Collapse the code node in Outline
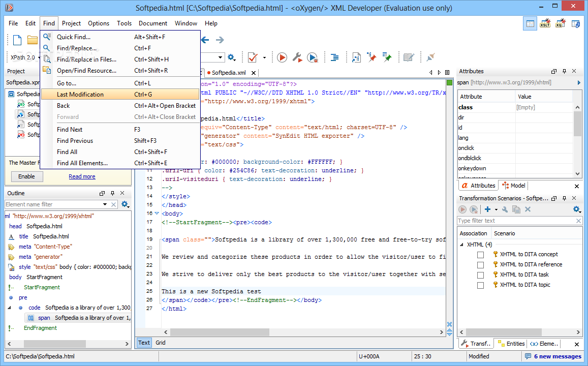The height and width of the screenshot is (366, 588). point(9,308)
